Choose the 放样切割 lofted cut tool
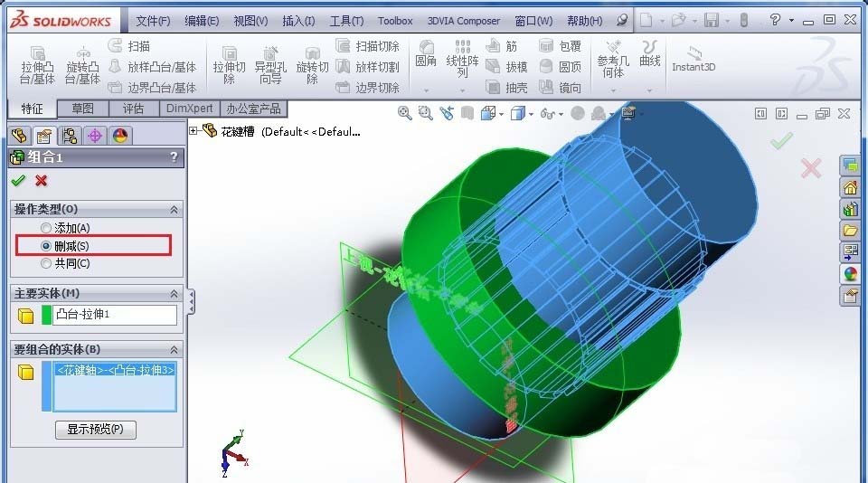This screenshot has width=868, height=483. tap(368, 67)
